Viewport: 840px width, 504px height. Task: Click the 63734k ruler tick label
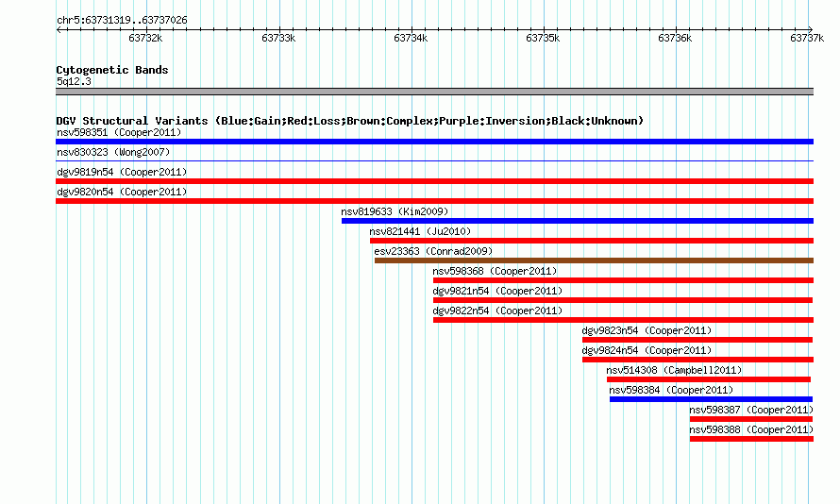(411, 38)
